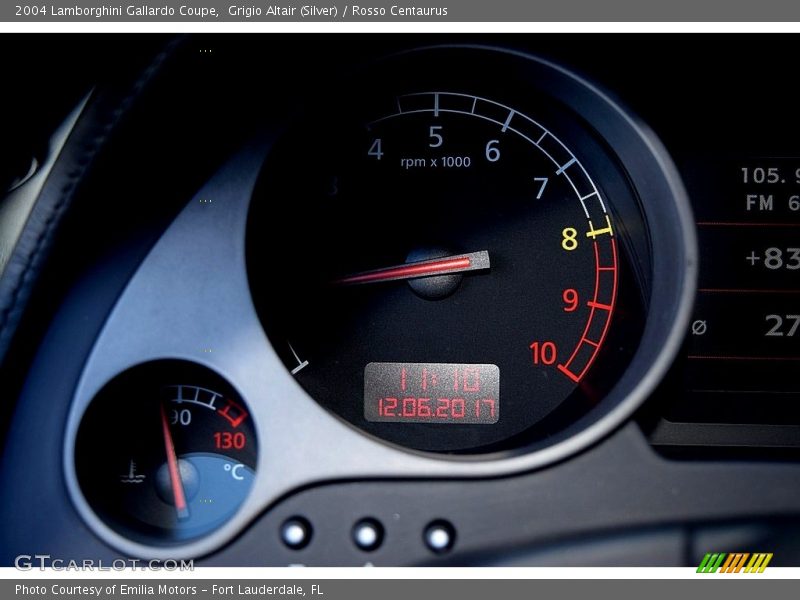The height and width of the screenshot is (600, 800).
Task: Click the FM band label
Action: [x=760, y=203]
